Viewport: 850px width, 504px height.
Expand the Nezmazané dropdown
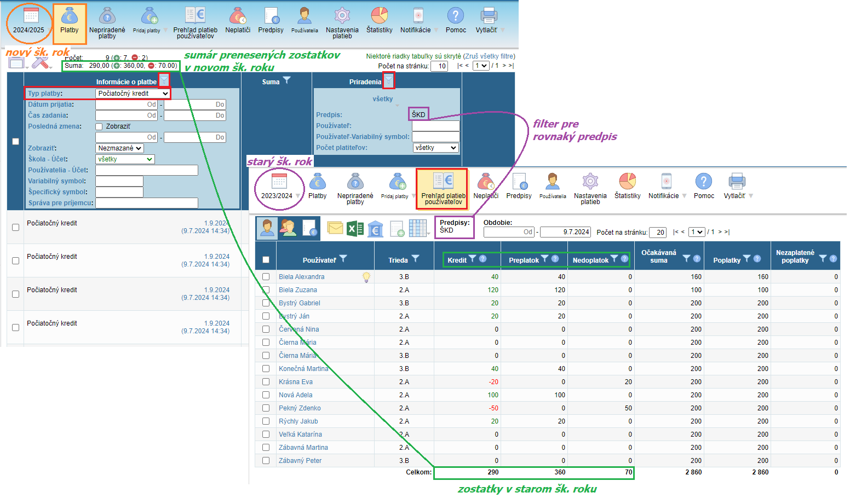pyautogui.click(x=119, y=148)
